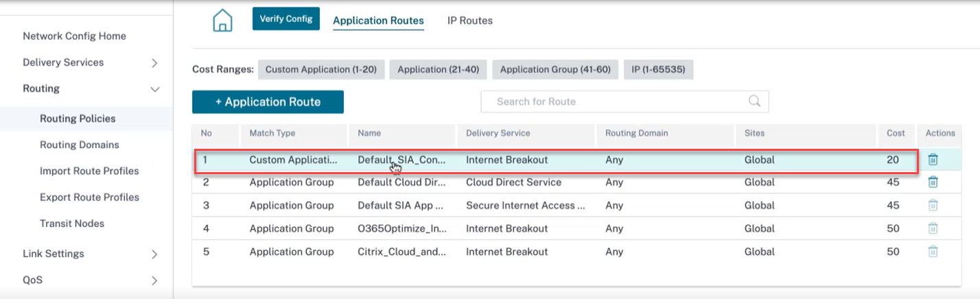Select the Default_SIA_Con... route name

(402, 160)
